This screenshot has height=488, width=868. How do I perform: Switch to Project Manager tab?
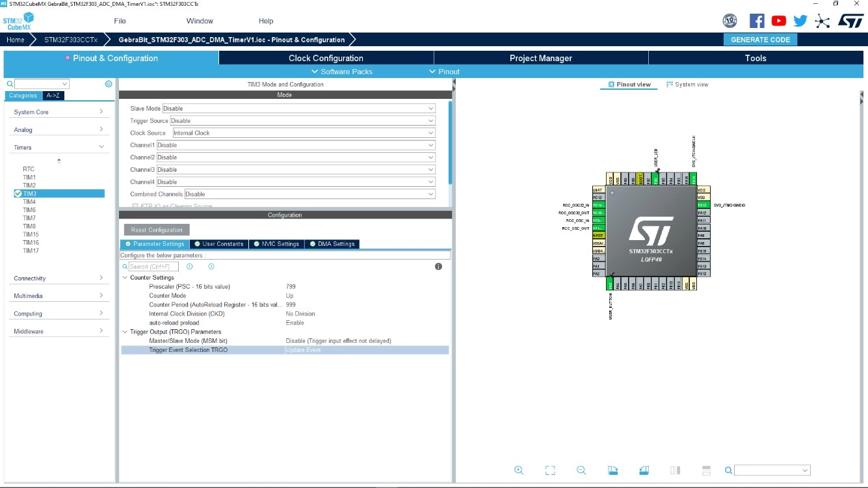click(541, 58)
